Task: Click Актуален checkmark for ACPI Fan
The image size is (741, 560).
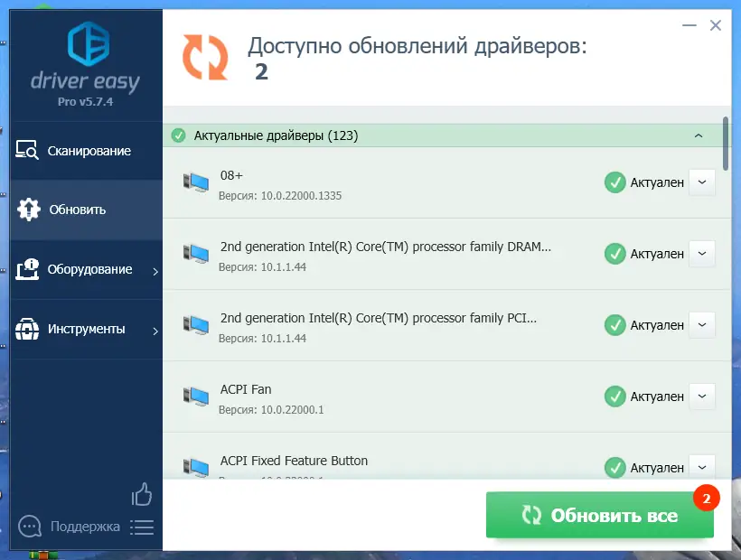Action: click(614, 397)
